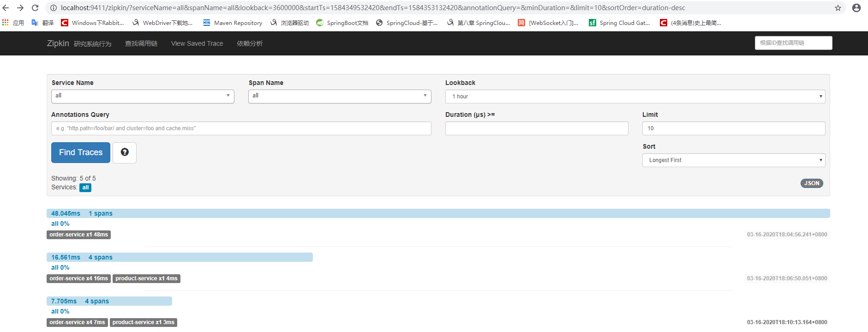This screenshot has height=332, width=868.
Task: Open the 48.045ms 1 spans trace
Action: 438,213
